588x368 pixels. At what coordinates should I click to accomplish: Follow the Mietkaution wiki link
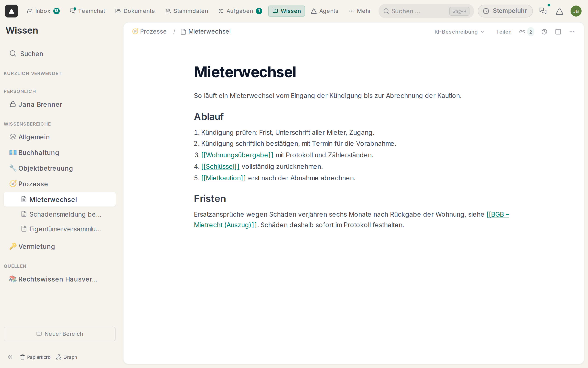tap(223, 178)
